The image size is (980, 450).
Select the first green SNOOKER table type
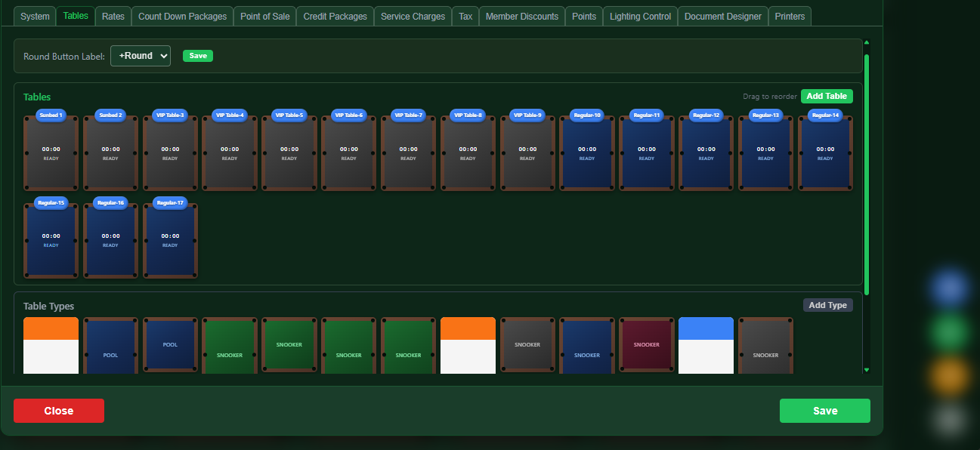(229, 344)
